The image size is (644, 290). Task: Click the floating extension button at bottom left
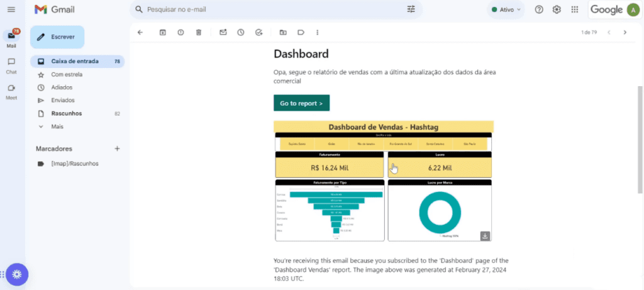(17, 274)
